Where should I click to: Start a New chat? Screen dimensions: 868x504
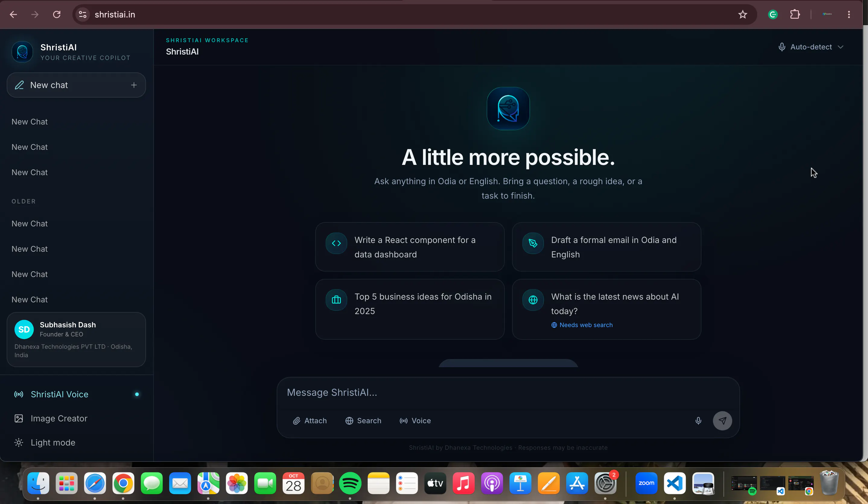[x=76, y=85]
